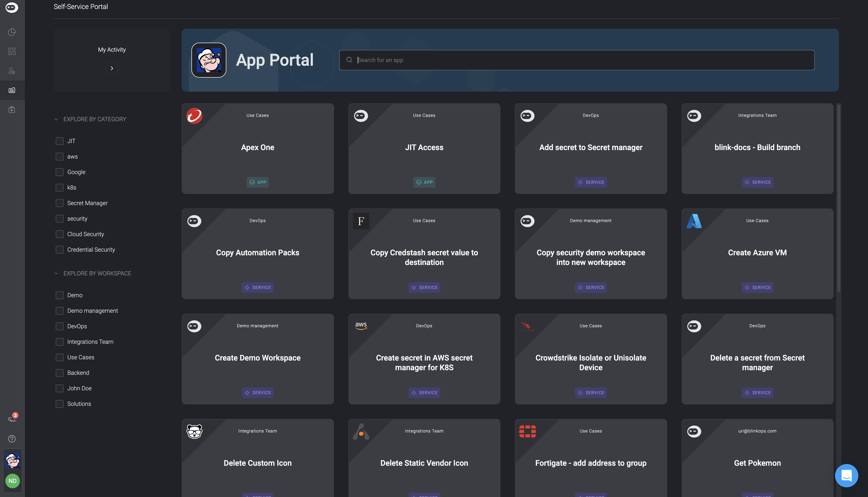The height and width of the screenshot is (497, 868).
Task: Click the APP tag on Apex One
Action: pos(258,182)
